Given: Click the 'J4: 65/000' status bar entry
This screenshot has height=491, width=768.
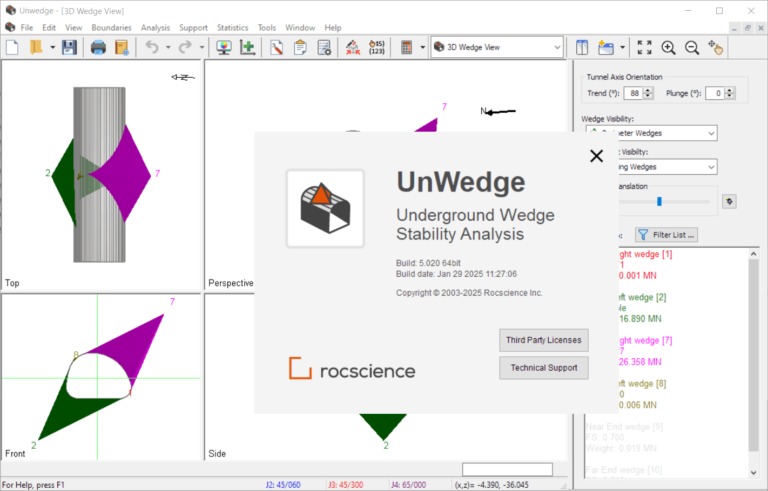Looking at the screenshot, I should [408, 485].
